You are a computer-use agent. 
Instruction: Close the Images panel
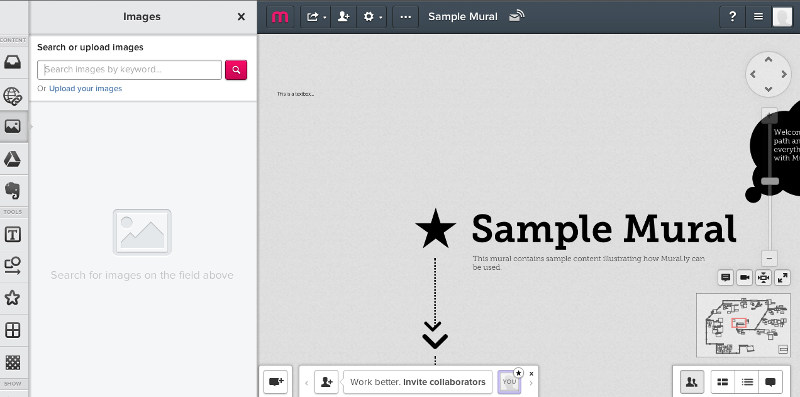tap(241, 17)
